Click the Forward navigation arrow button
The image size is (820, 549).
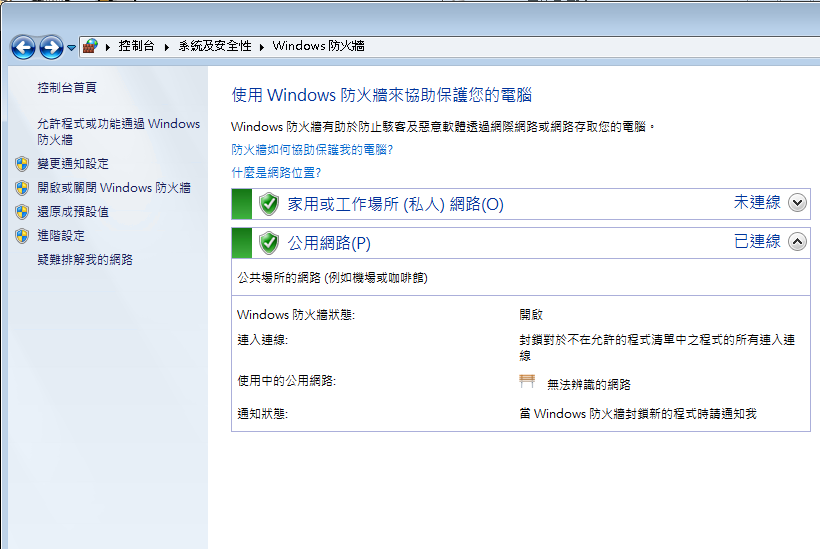pos(51,48)
